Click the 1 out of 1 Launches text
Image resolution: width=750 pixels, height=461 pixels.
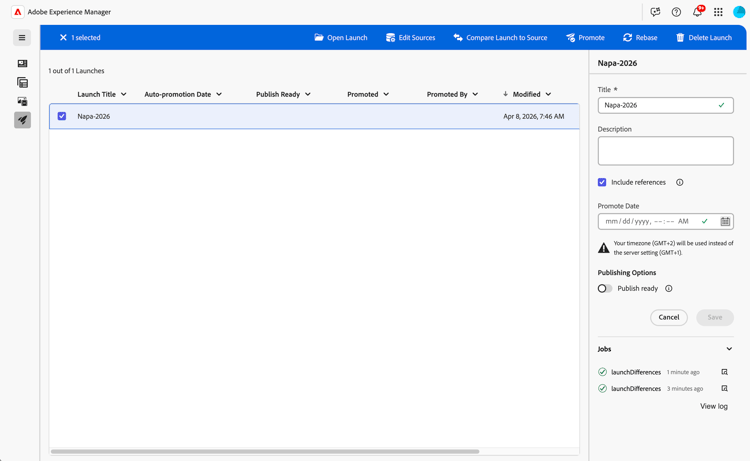76,71
